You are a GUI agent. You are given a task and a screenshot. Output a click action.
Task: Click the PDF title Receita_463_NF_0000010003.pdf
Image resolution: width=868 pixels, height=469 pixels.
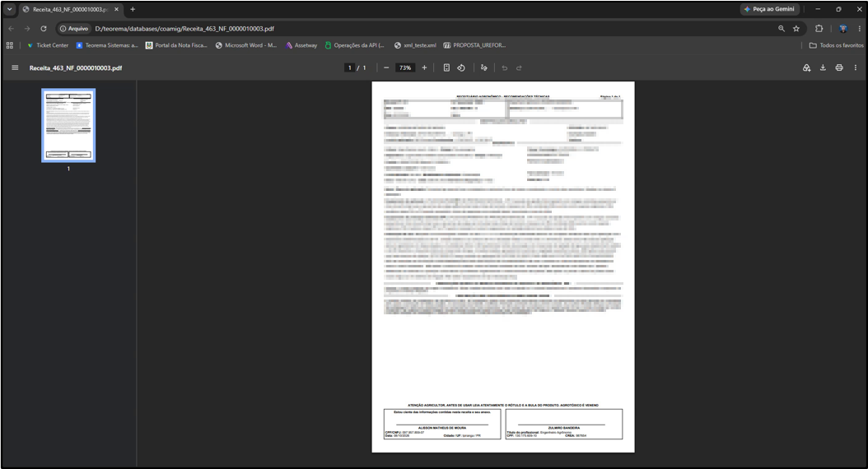pyautogui.click(x=76, y=68)
